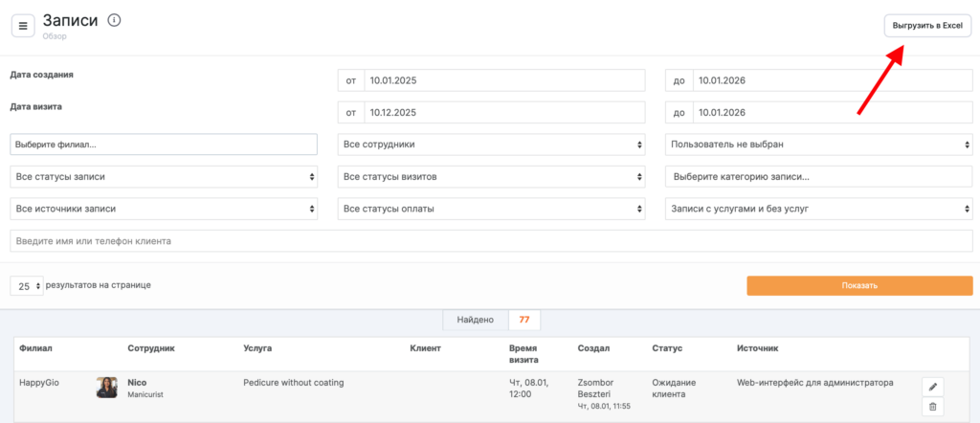
Task: Click the Выберите категорию записи field
Action: click(x=819, y=177)
